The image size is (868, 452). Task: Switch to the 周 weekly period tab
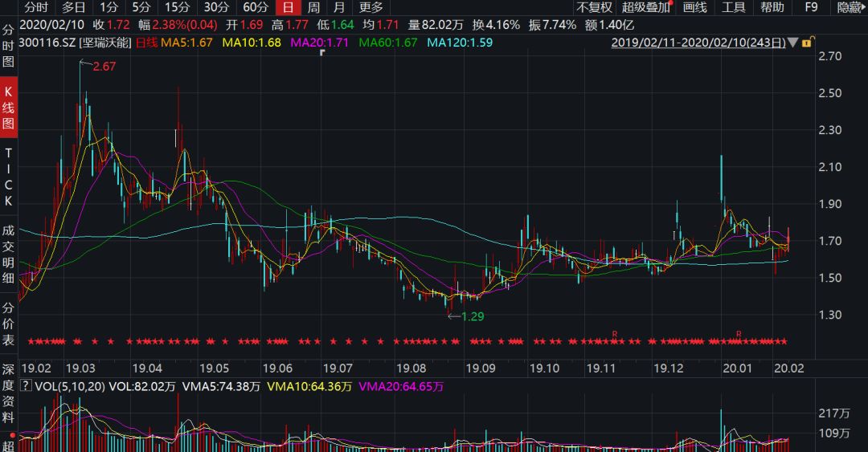coord(313,7)
